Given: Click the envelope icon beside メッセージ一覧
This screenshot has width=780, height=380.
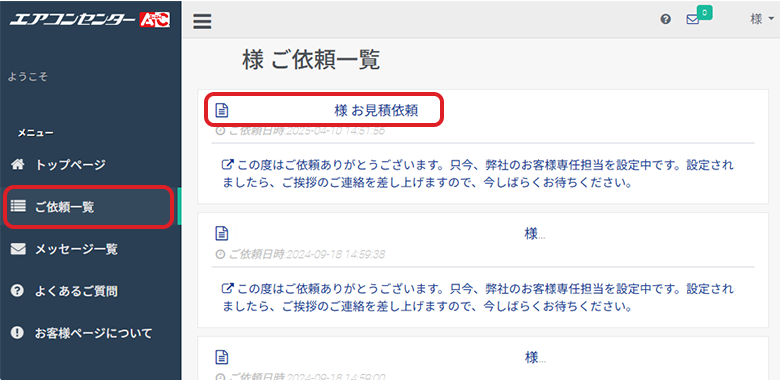Looking at the screenshot, I should [x=18, y=249].
